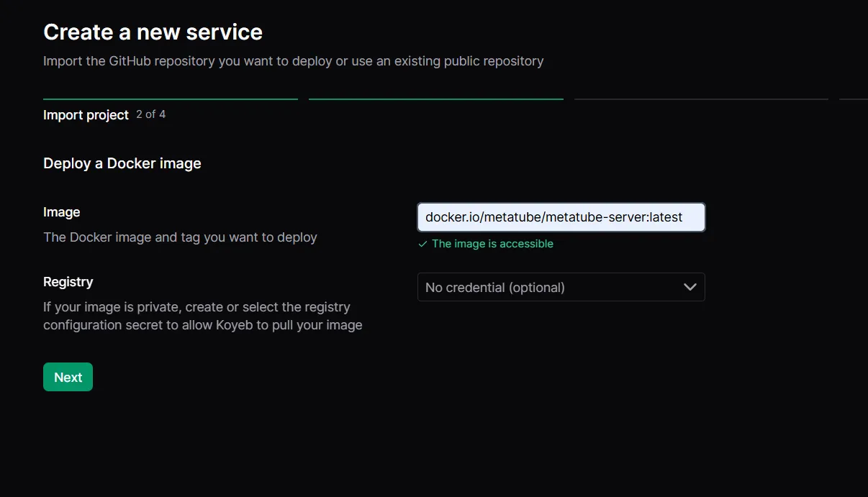868x497 pixels.
Task: Select the fourth progress step bar at the edge
Action: [x=854, y=99]
